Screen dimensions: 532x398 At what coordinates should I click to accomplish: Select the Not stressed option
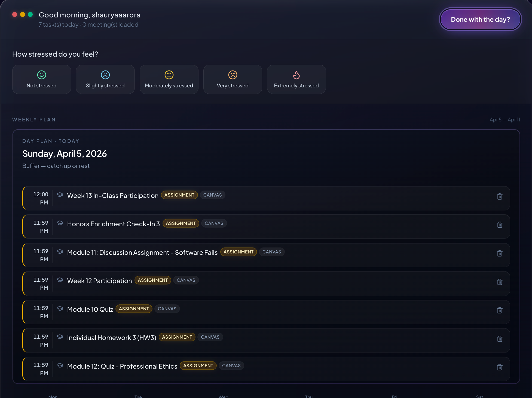(x=42, y=79)
